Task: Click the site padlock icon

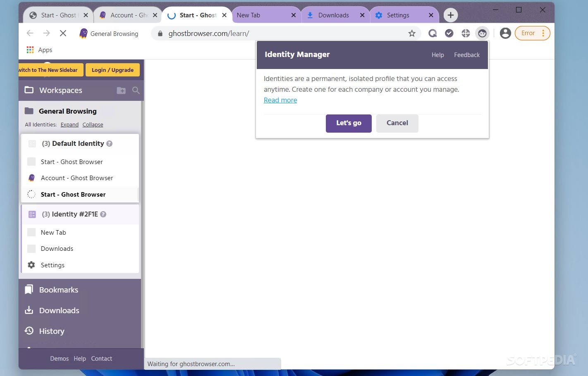Action: coord(160,33)
